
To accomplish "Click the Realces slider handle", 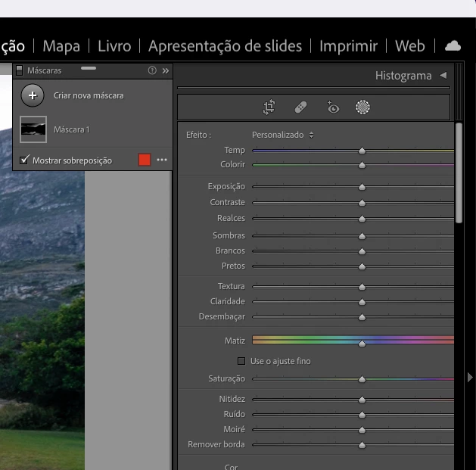I will (362, 219).
